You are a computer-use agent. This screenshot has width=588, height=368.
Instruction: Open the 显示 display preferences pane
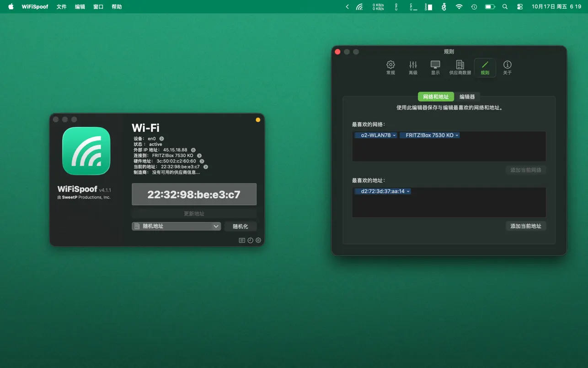(435, 68)
